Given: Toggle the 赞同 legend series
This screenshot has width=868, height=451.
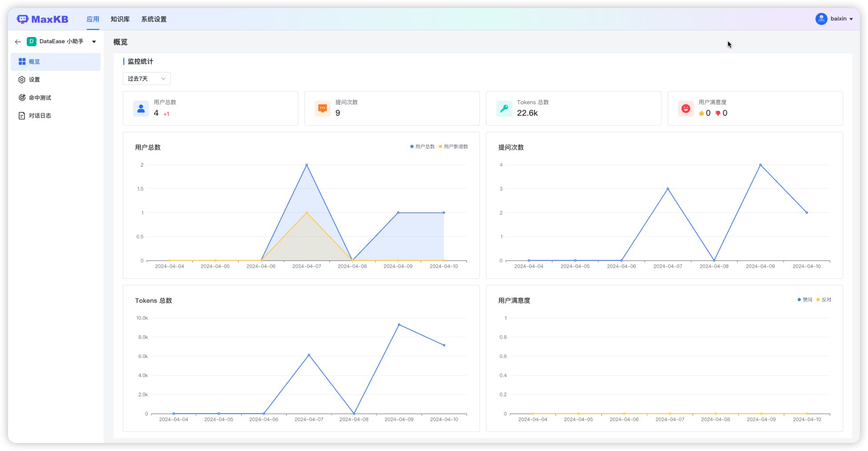Looking at the screenshot, I should [805, 300].
